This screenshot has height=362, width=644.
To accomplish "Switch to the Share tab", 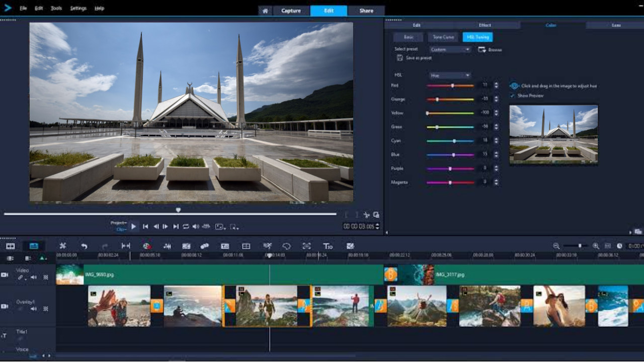I will (x=366, y=11).
